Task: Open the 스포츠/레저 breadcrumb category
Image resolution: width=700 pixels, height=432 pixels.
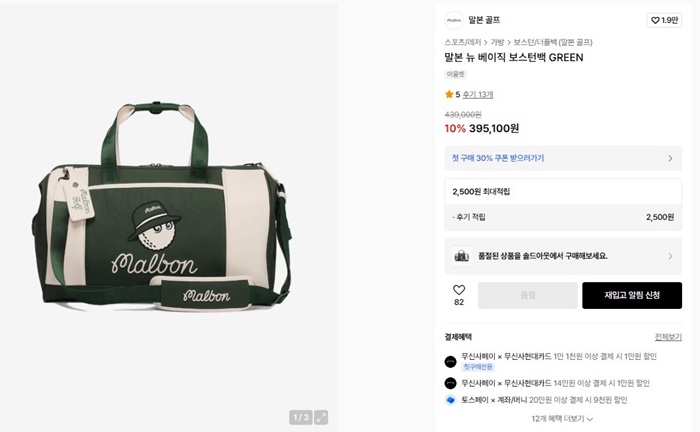Action: tap(462, 42)
